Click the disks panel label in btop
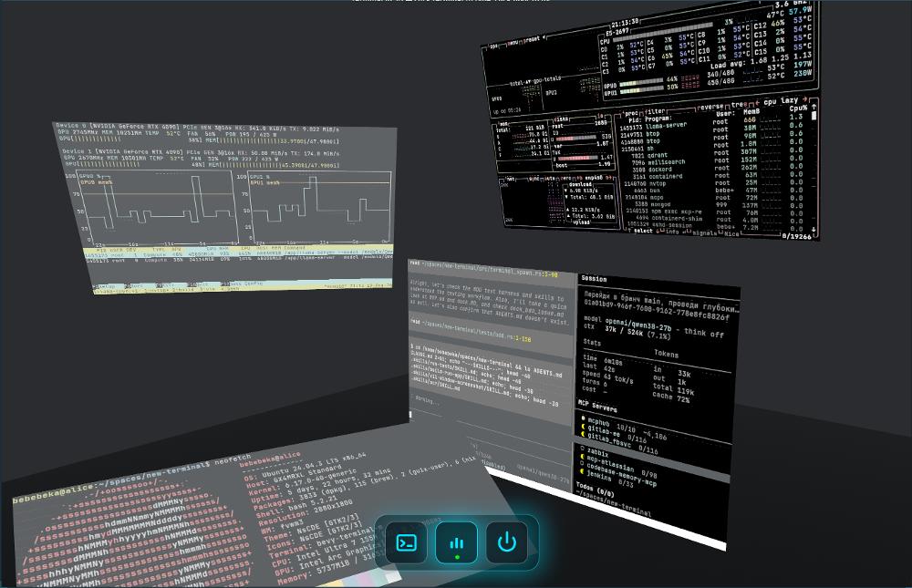Viewport: 912px width, 588px height. tap(562, 119)
